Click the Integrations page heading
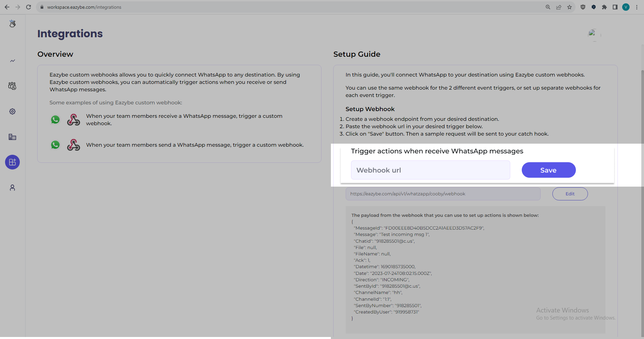Screen dimensions: 644x339 [70, 34]
